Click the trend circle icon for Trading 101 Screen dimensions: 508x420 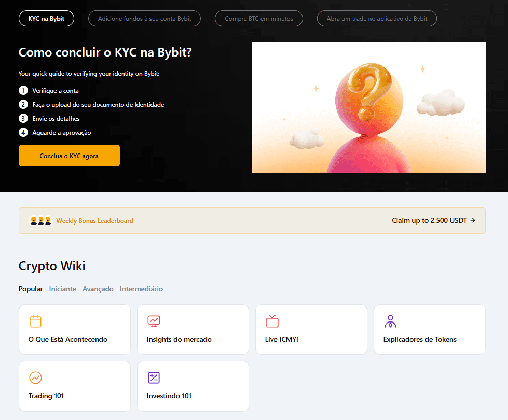click(x=36, y=377)
